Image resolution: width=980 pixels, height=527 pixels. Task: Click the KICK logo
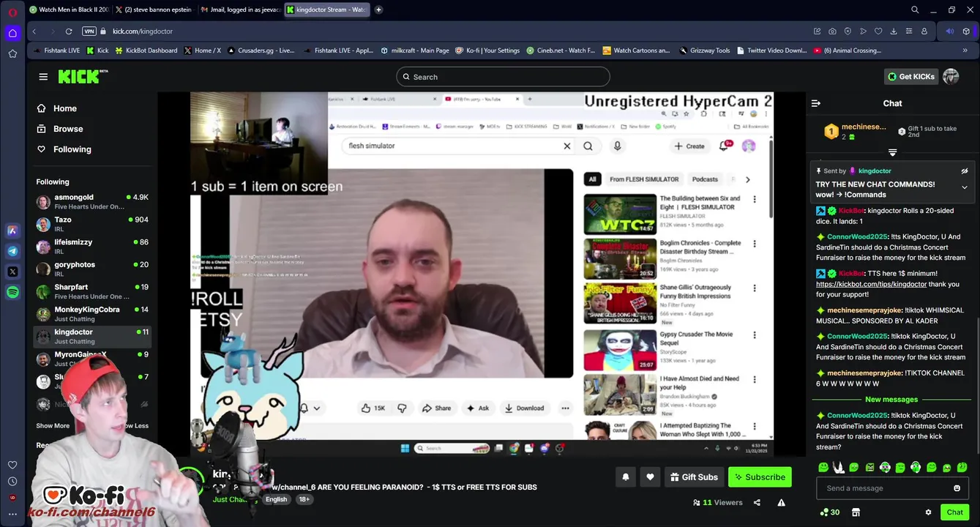click(83, 77)
